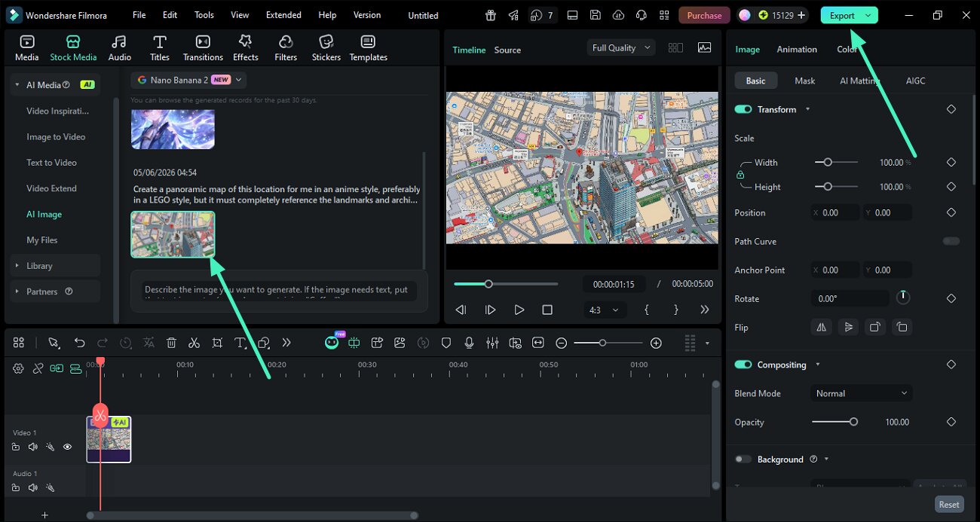Screen dimensions: 980x522
Task: Switch to the Source preview tab
Action: click(507, 50)
